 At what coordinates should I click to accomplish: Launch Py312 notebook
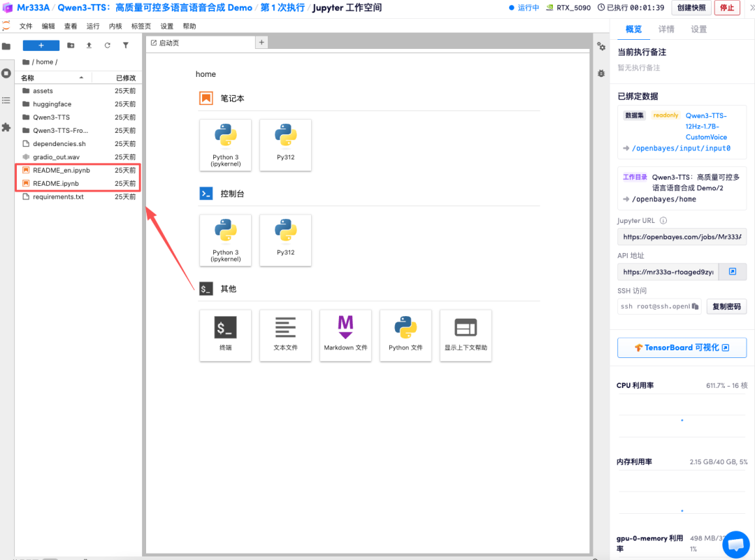tap(285, 145)
